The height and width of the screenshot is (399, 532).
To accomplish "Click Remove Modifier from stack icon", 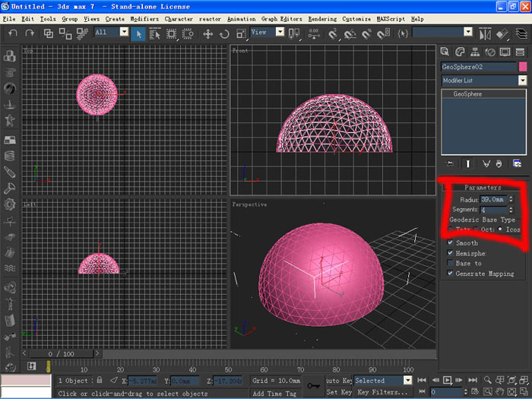I will (499, 164).
